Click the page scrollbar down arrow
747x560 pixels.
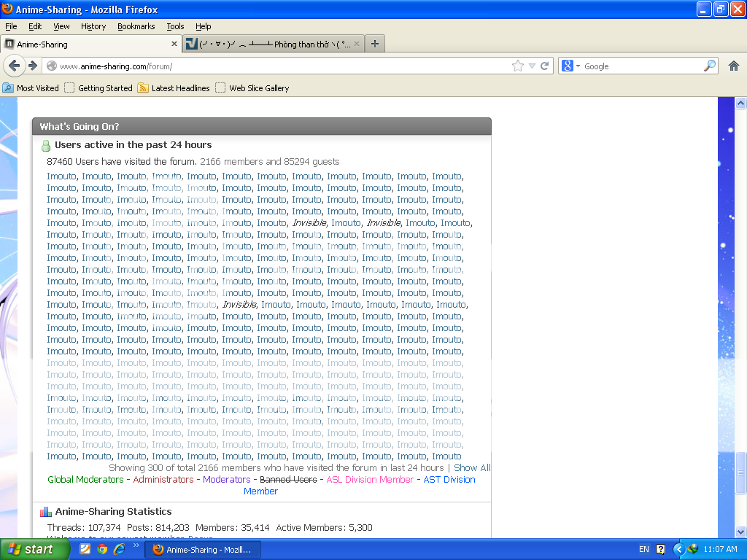click(x=741, y=532)
